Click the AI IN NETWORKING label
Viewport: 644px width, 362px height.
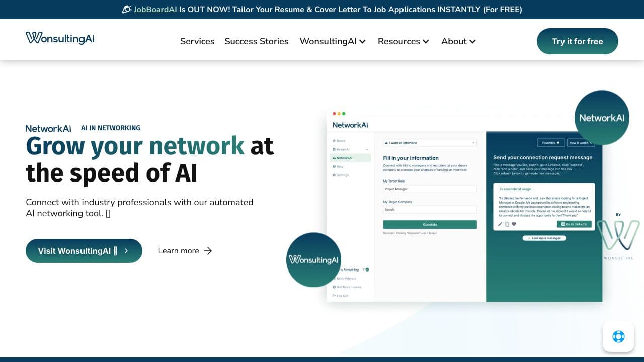[111, 128]
